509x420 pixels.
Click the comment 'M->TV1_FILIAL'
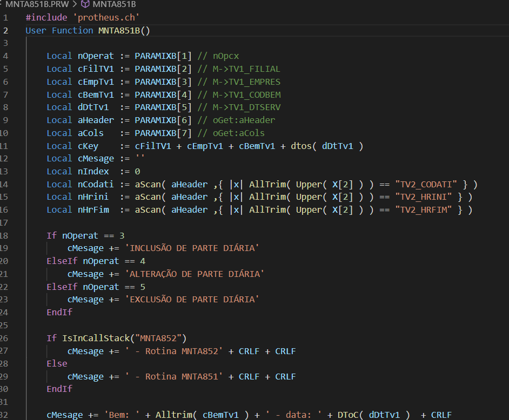pyautogui.click(x=246, y=69)
